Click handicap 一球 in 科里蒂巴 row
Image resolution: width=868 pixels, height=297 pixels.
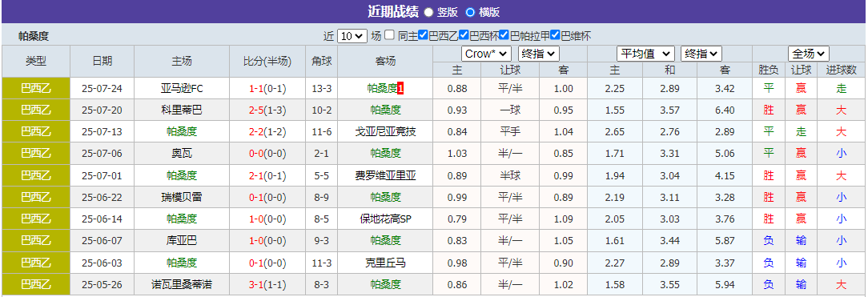coord(510,110)
